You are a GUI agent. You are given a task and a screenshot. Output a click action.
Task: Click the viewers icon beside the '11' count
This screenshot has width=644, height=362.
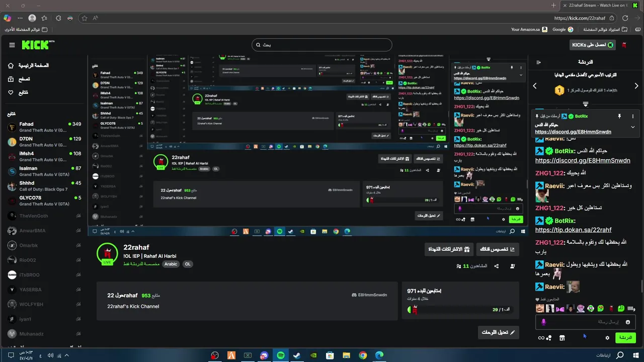[459, 266]
